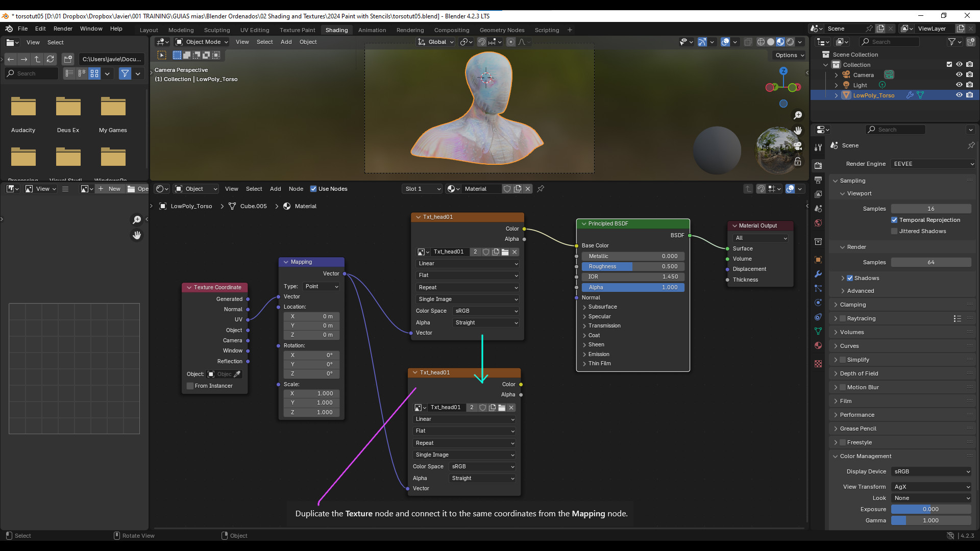Enable Jittered Shadows
Image resolution: width=980 pixels, height=551 pixels.
click(894, 231)
